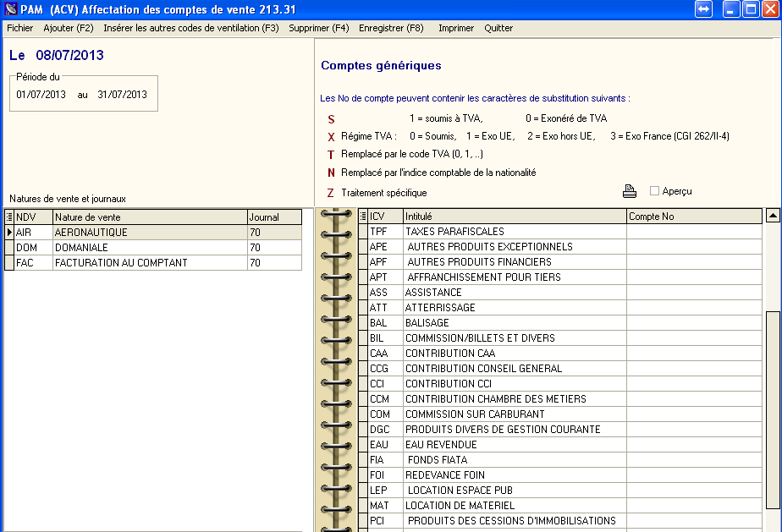This screenshot has height=532, width=782.
Task: Click the PAM application icon in title bar
Action: point(10,9)
